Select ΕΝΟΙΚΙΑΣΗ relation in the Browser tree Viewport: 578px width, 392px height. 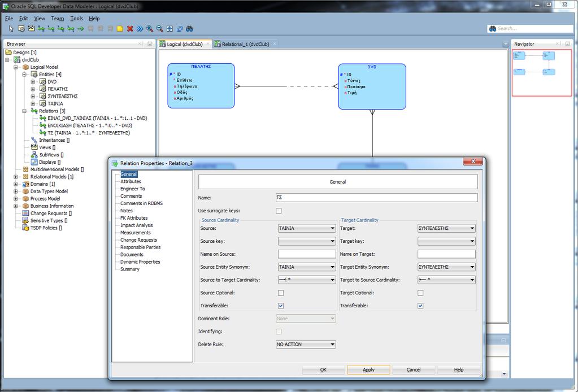coord(90,125)
